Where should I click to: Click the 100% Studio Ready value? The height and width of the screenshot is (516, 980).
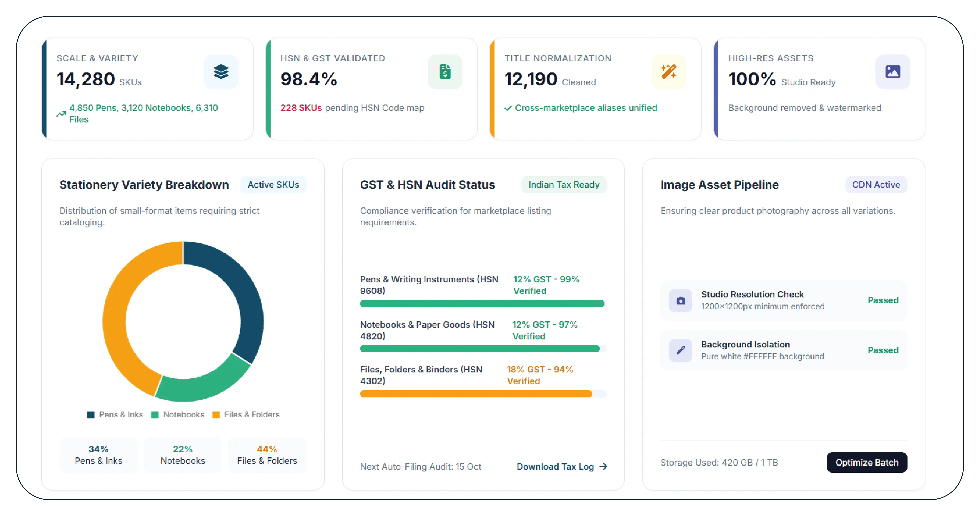coord(782,79)
